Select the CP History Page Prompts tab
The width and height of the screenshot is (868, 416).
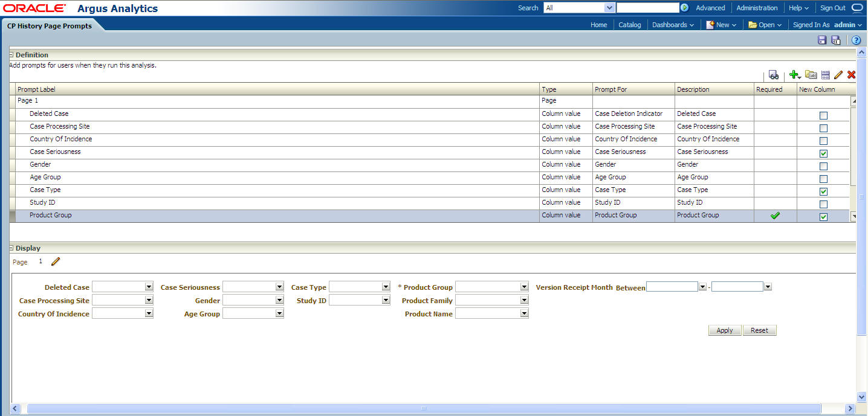coord(50,26)
